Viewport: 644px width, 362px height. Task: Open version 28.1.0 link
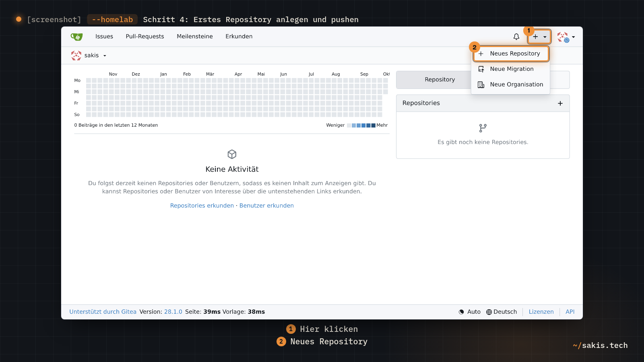tap(173, 312)
